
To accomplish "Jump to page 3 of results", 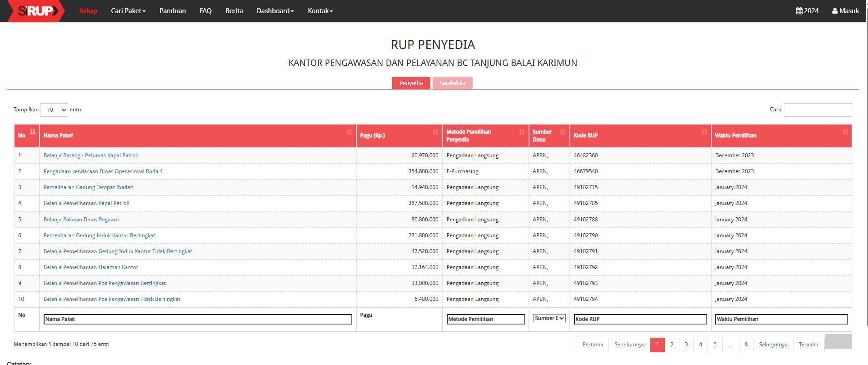I will (686, 345).
